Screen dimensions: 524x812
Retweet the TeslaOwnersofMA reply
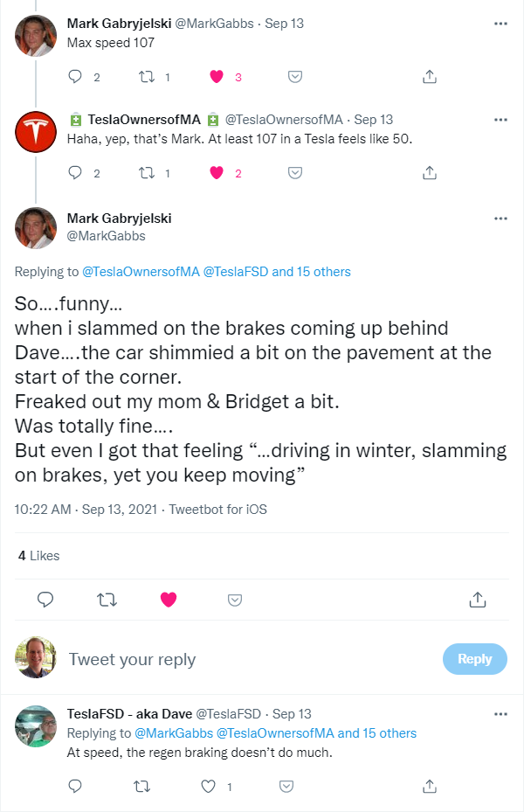coord(147,173)
